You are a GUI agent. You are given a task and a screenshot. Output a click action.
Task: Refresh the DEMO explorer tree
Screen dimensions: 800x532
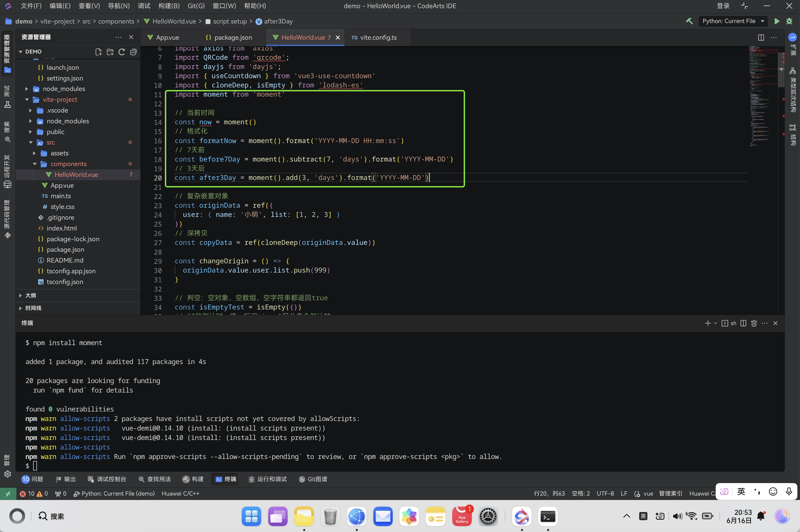122,51
